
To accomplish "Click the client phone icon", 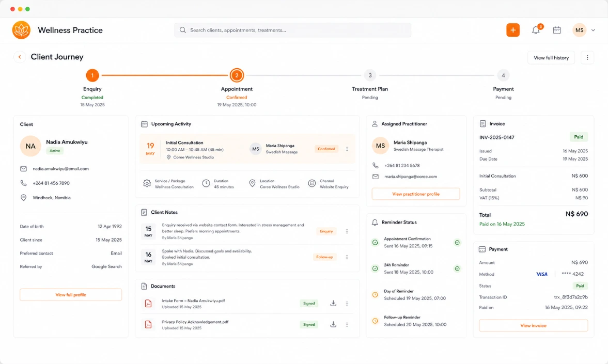I will (x=24, y=183).
